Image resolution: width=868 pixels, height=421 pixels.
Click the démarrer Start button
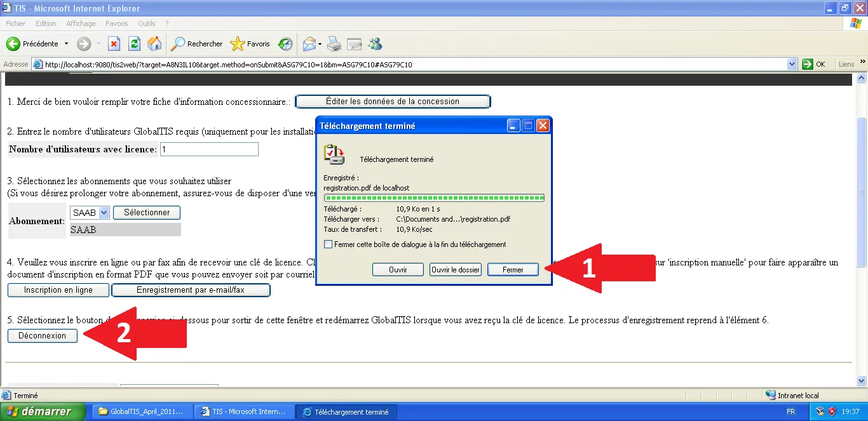pyautogui.click(x=43, y=411)
